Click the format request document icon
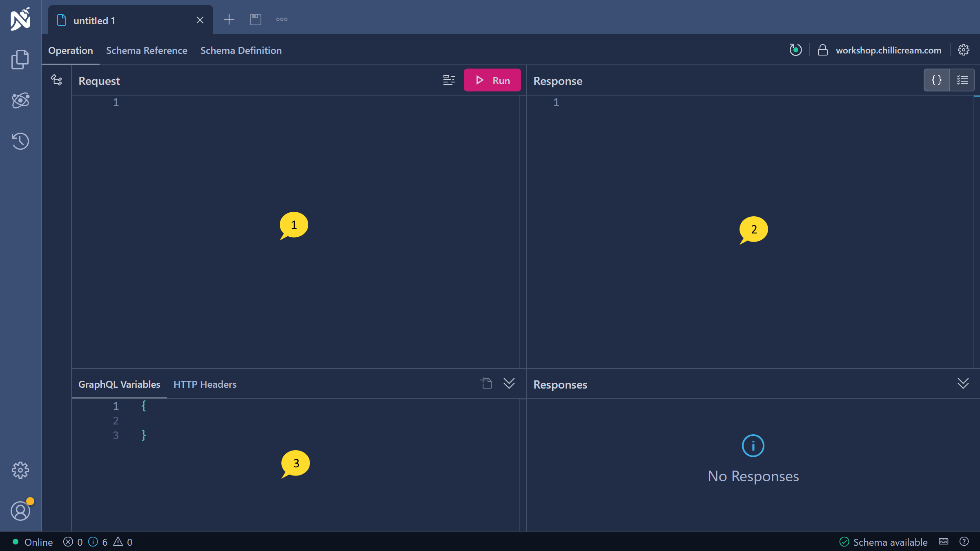Image resolution: width=980 pixels, height=551 pixels. tap(449, 80)
